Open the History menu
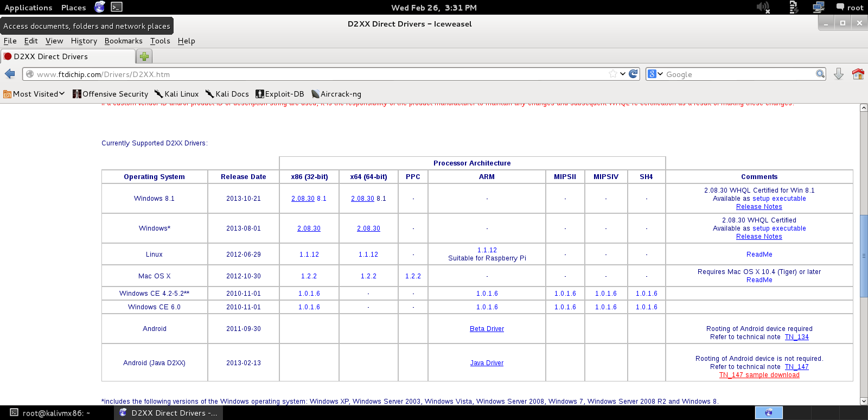 point(84,41)
